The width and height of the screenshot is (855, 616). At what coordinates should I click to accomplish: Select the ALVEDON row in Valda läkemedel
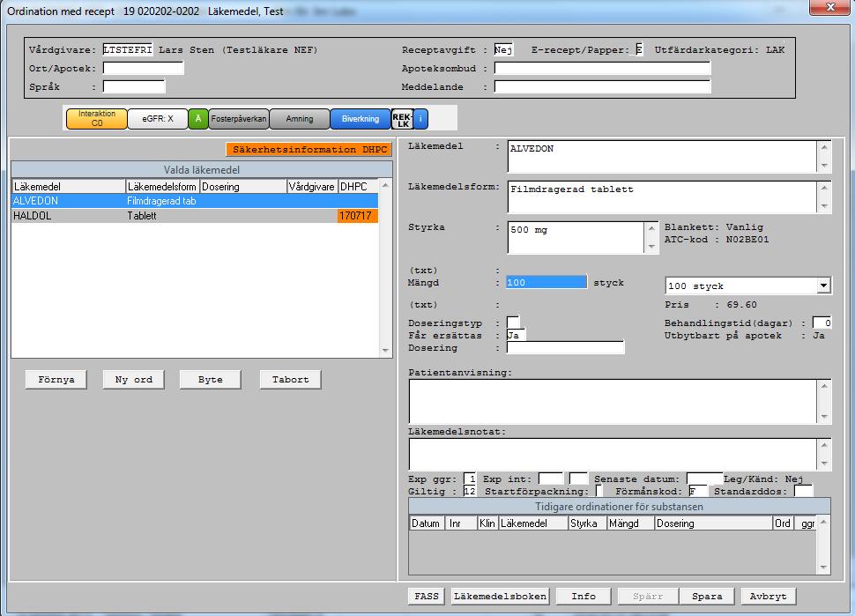(x=195, y=201)
